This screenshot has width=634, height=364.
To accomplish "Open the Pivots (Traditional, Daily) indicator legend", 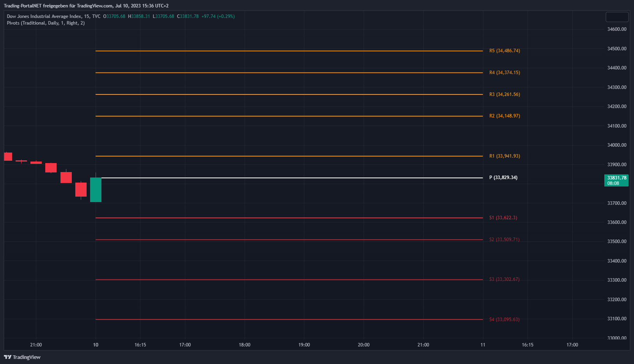I will (x=46, y=23).
